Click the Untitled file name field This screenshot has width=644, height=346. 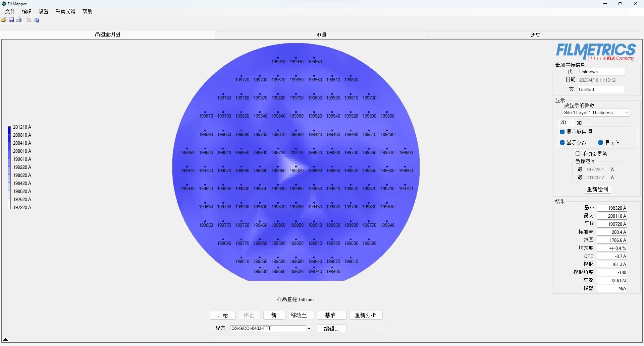[x=600, y=89]
